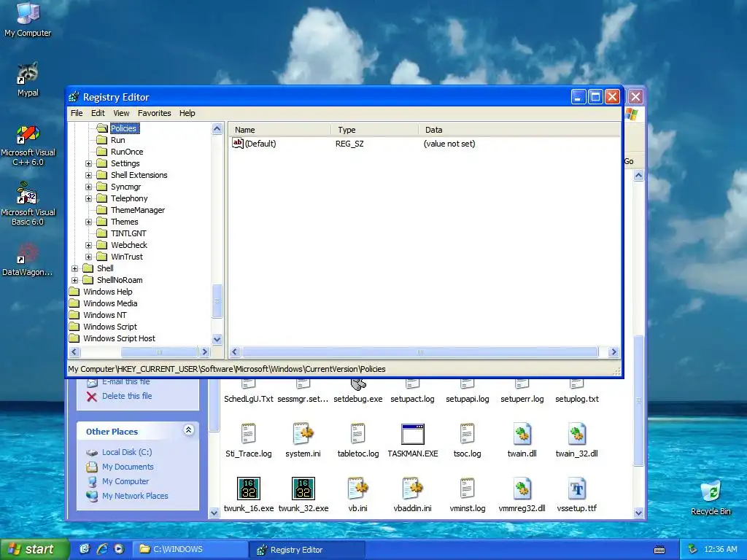This screenshot has height=560, width=747.
Task: Open the Recycle Bin on desktop
Action: 711,497
